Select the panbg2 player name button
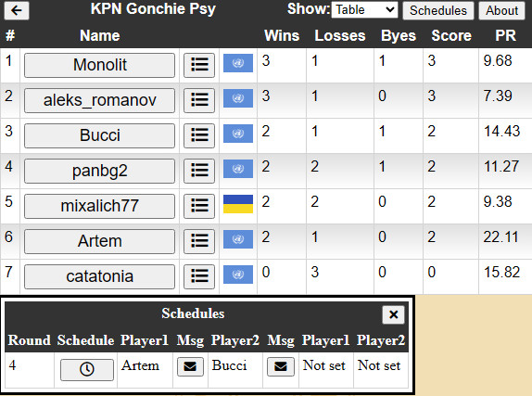This screenshot has height=396, width=532. coord(100,171)
